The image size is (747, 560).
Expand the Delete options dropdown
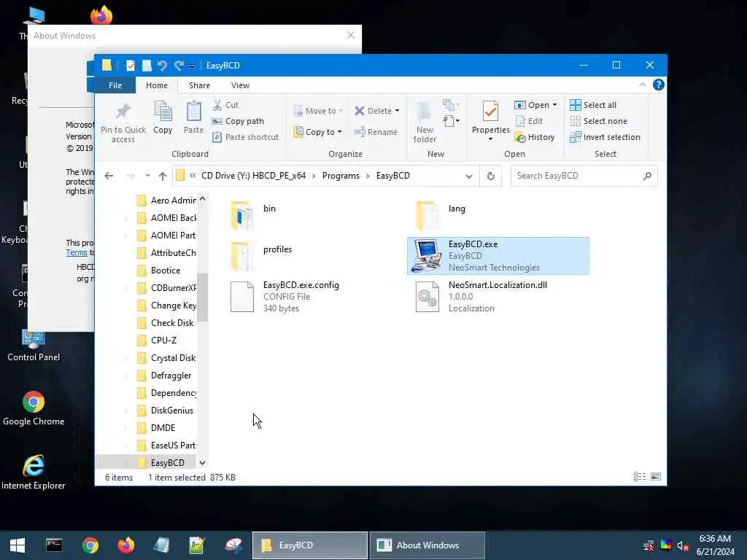[397, 111]
